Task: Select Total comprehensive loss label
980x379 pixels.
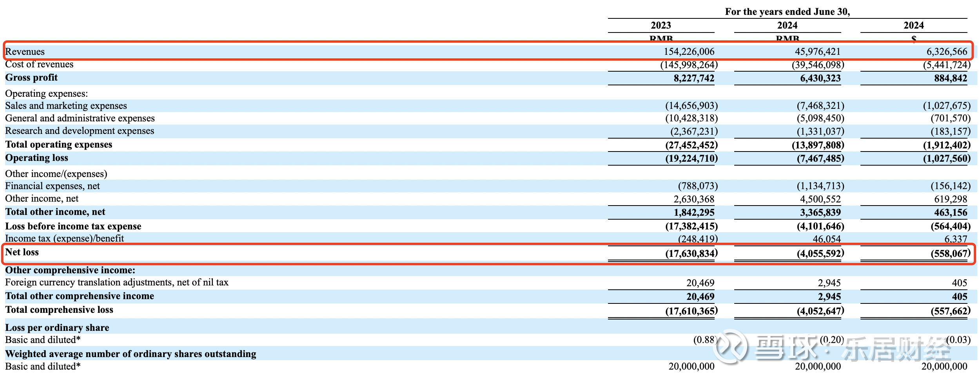Action: [59, 310]
